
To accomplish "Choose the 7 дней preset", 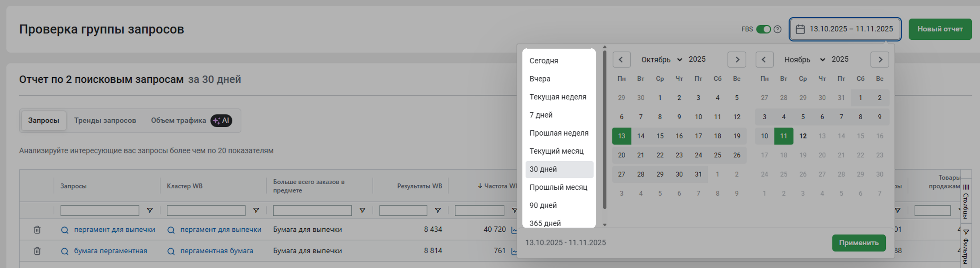I will [x=540, y=115].
